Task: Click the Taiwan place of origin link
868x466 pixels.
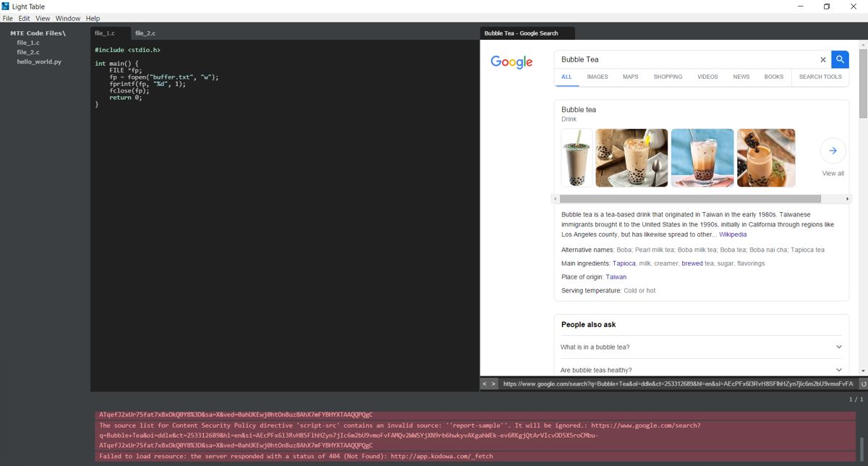Action: pos(616,276)
